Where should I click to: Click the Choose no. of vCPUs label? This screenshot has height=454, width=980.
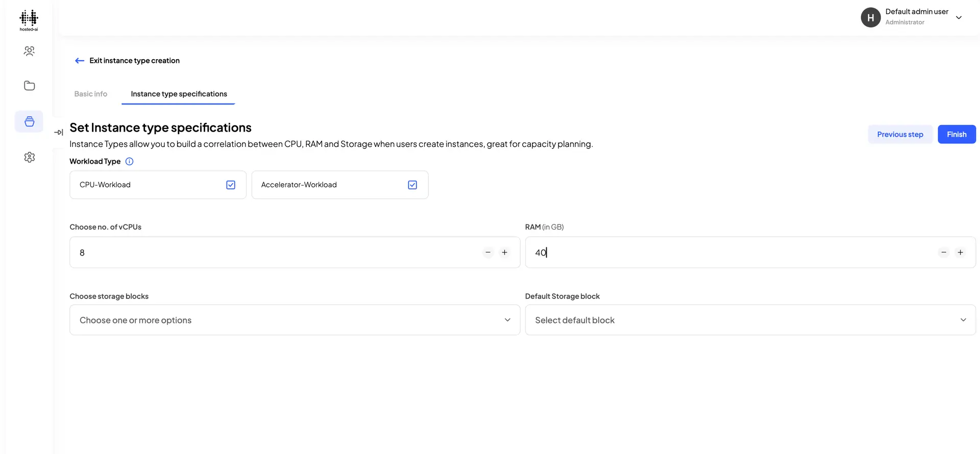click(x=106, y=227)
